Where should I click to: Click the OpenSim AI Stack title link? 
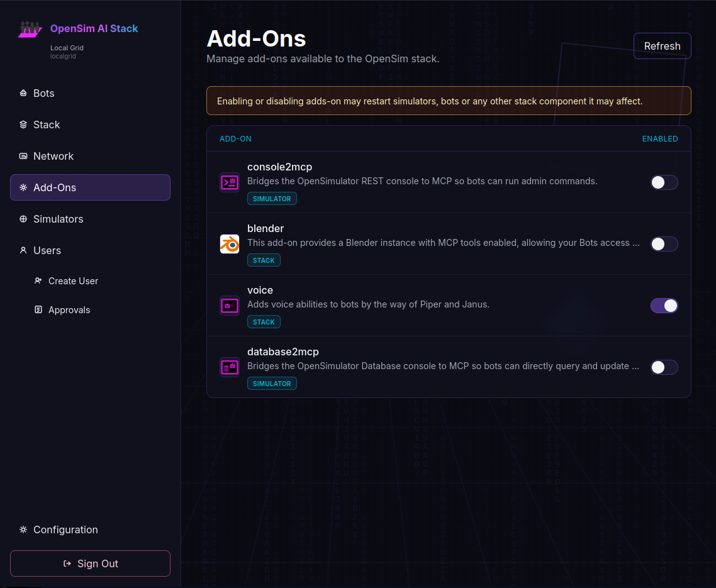94,28
